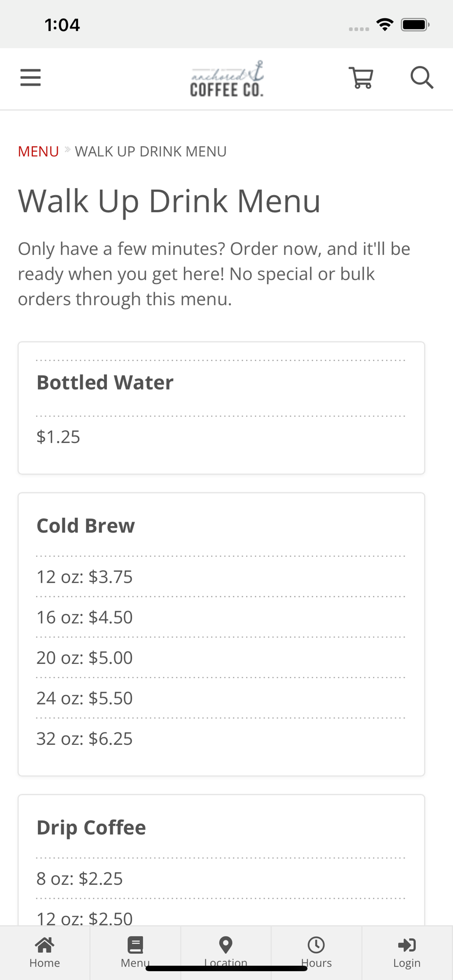Open the Location tab

(226, 952)
